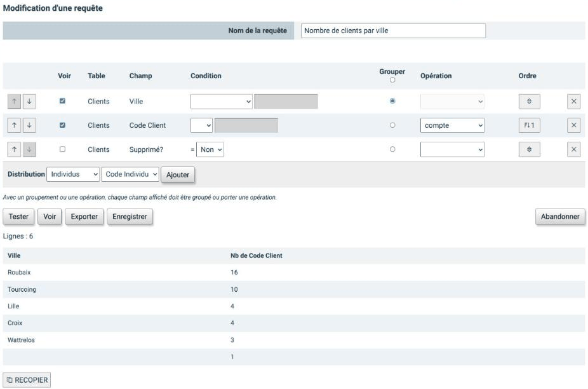The width and height of the screenshot is (588, 389).
Task: Click the Ajouter button
Action: (178, 175)
